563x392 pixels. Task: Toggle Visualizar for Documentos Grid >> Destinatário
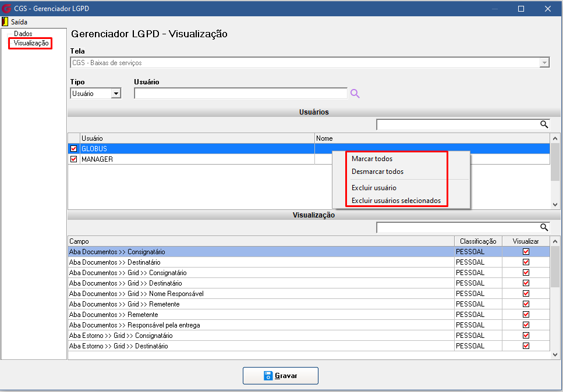(526, 283)
